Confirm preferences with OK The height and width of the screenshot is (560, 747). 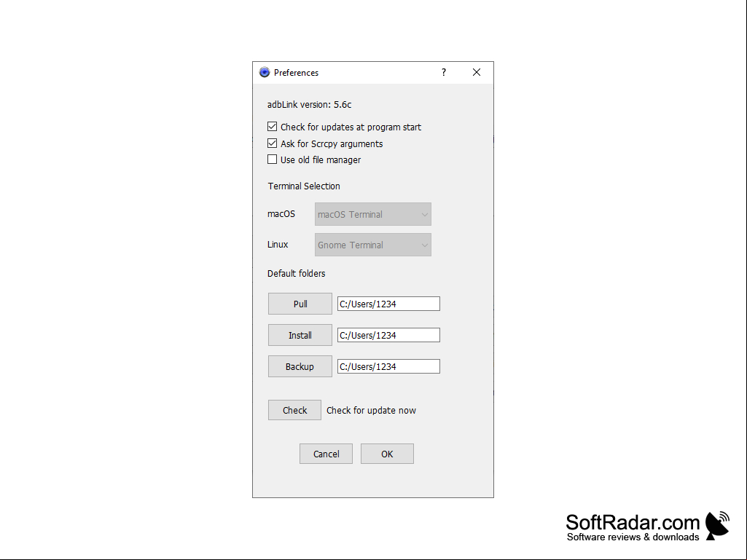387,454
